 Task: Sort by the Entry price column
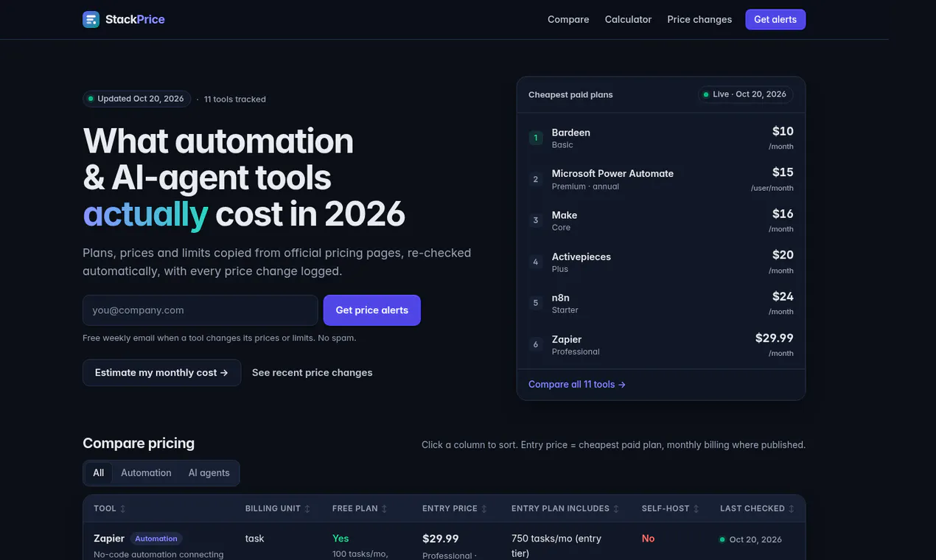point(455,508)
